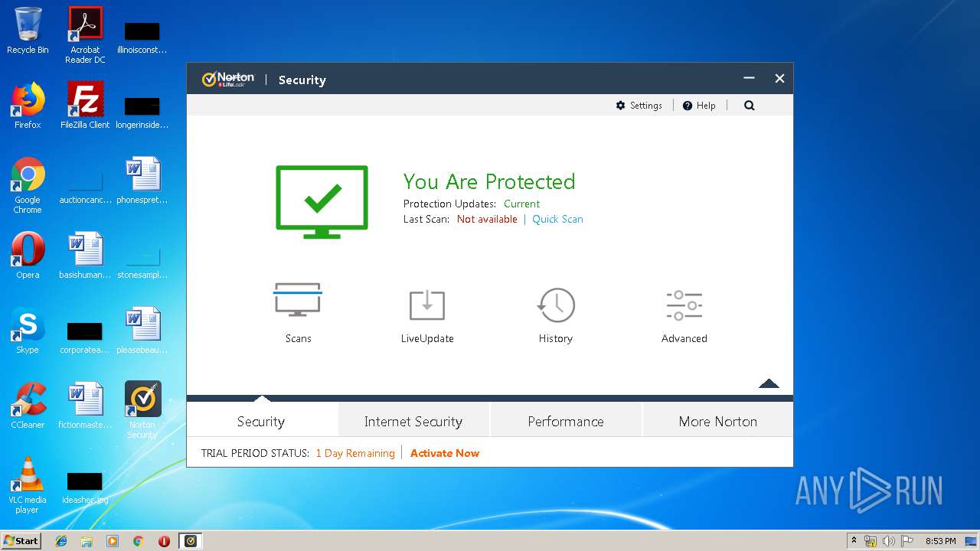Select the auctioncanc desktop file
Viewport: 980px width, 551px height.
[85, 187]
